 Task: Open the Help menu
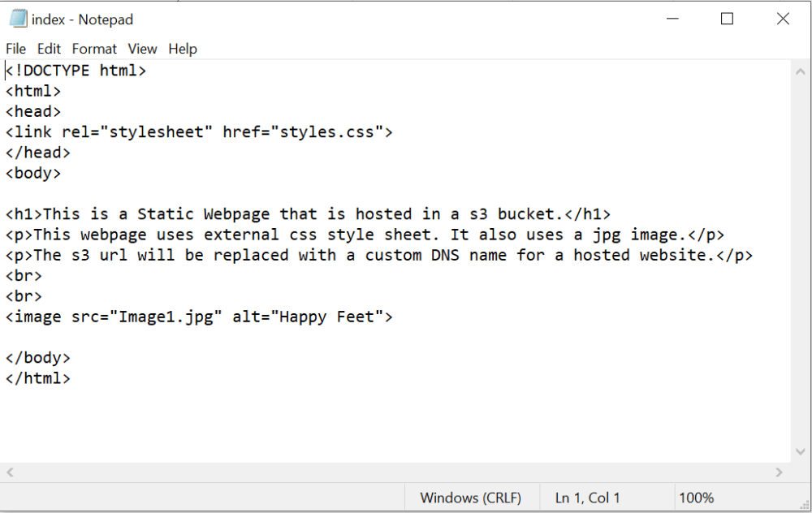183,49
